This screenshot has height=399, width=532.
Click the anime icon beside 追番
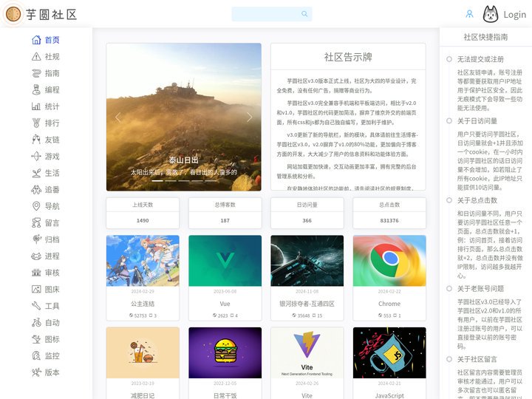click(x=36, y=190)
